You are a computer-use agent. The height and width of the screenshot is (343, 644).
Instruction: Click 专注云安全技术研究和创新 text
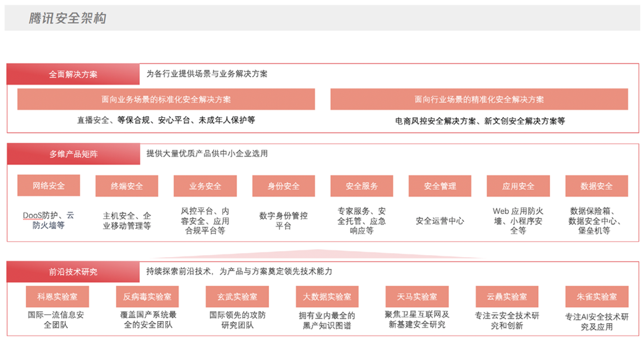click(x=507, y=321)
